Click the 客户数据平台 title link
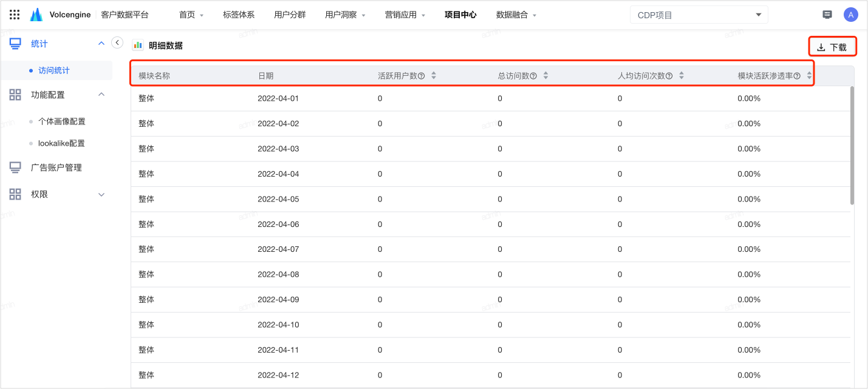 tap(125, 15)
